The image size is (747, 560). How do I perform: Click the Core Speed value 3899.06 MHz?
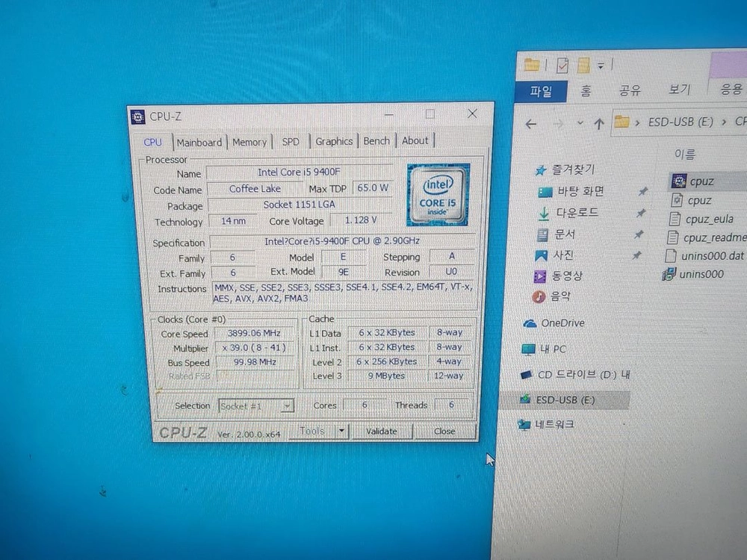(x=253, y=333)
